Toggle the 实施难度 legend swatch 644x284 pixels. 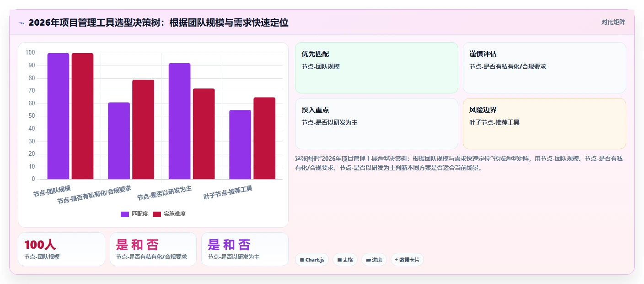[157, 214]
